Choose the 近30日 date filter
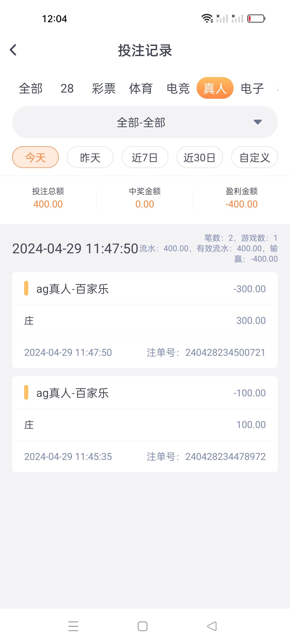 [x=200, y=157]
